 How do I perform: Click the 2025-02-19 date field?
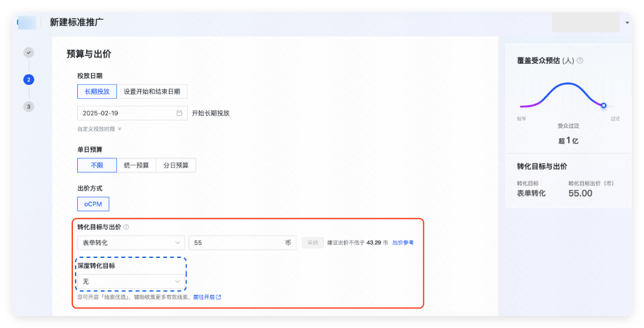tap(132, 113)
